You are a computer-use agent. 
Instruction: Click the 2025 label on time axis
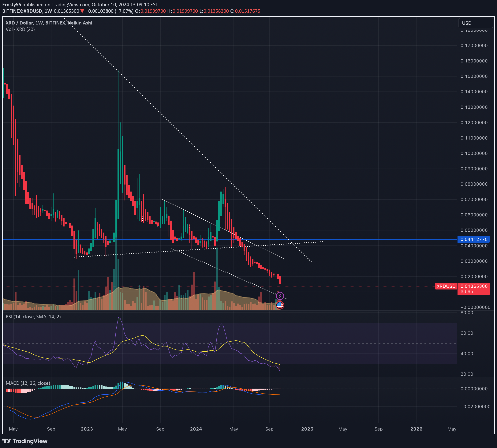coord(307,429)
